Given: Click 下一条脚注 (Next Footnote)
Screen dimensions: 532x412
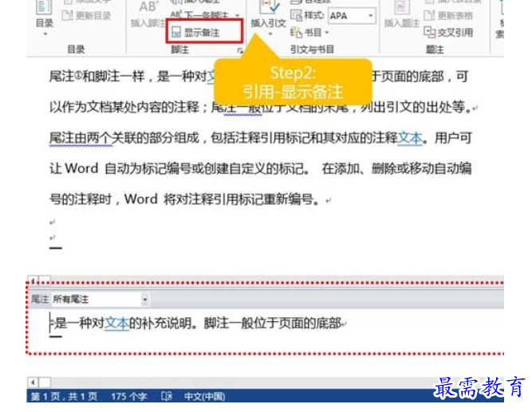Looking at the screenshot, I should [199, 14].
